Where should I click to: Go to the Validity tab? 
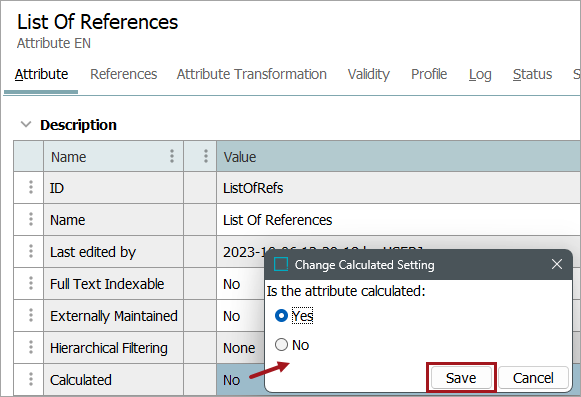[369, 74]
